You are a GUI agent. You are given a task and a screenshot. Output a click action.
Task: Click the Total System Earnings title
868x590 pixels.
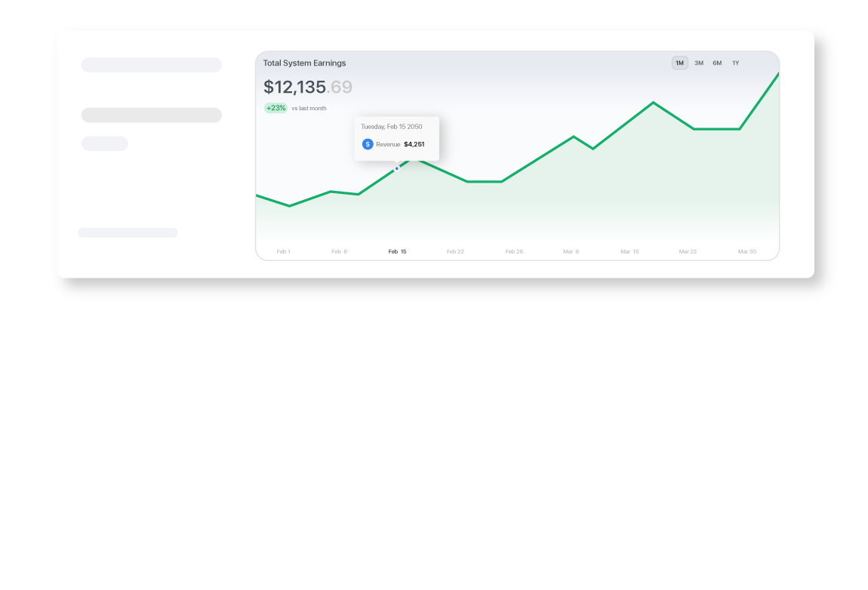pos(304,63)
